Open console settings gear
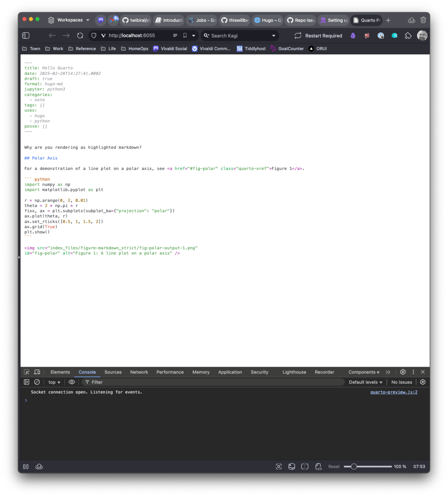Image resolution: width=448 pixels, height=497 pixels. pos(423,382)
